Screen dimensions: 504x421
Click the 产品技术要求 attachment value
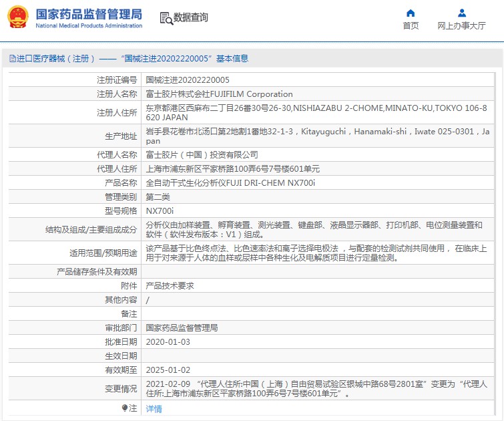170,286
